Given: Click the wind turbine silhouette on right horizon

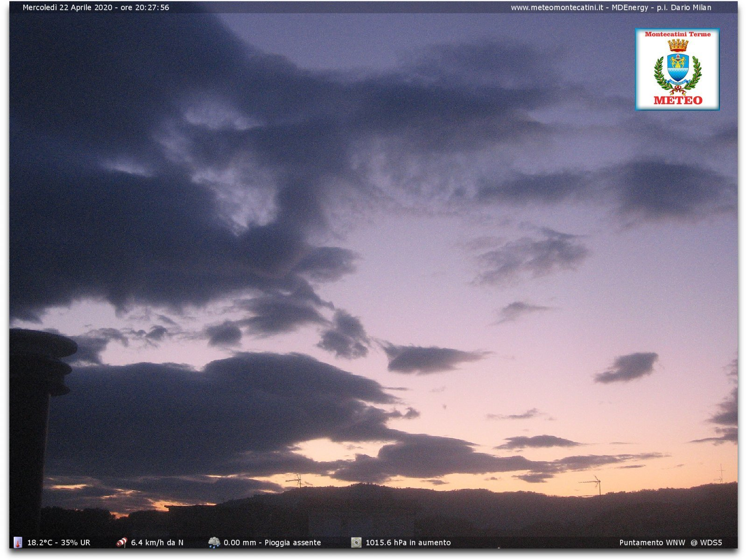Looking at the screenshot, I should [x=597, y=484].
